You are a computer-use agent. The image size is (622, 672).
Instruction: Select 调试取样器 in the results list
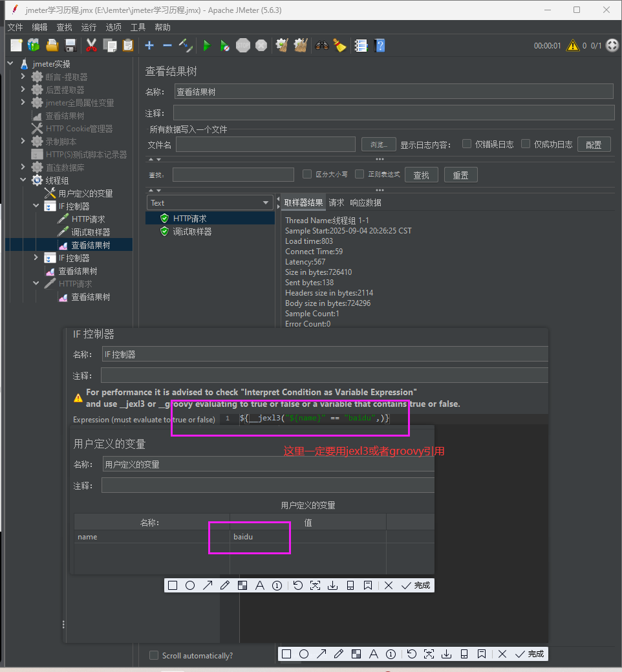pos(192,232)
